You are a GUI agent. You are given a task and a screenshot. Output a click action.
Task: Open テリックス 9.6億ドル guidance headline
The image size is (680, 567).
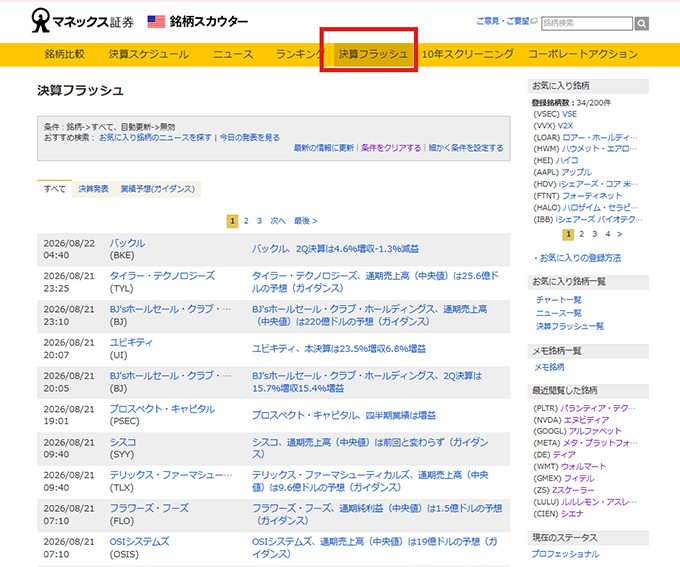(x=370, y=482)
